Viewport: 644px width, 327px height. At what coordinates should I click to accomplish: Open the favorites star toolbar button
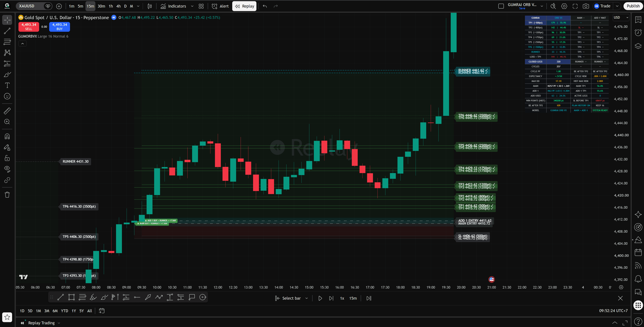coord(7,317)
